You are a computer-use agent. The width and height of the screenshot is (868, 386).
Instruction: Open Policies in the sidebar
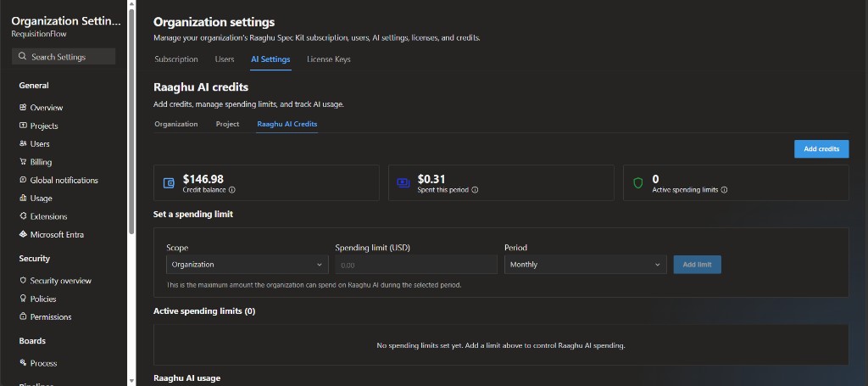pyautogui.click(x=43, y=299)
